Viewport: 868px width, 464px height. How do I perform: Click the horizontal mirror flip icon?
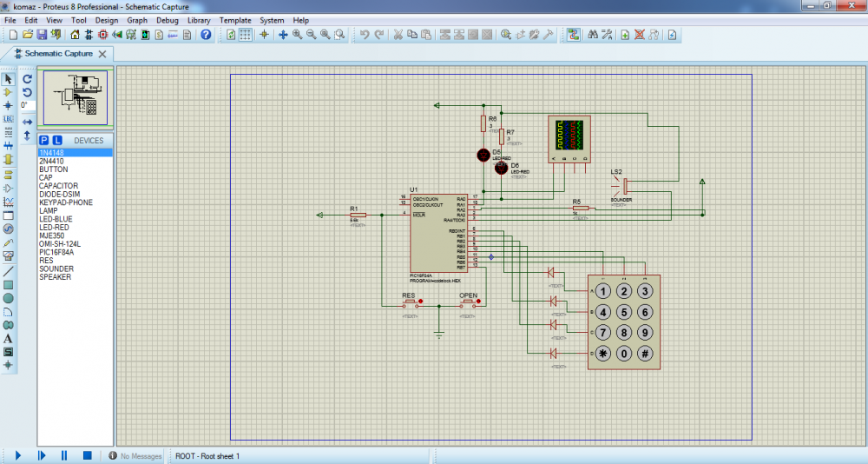(27, 122)
